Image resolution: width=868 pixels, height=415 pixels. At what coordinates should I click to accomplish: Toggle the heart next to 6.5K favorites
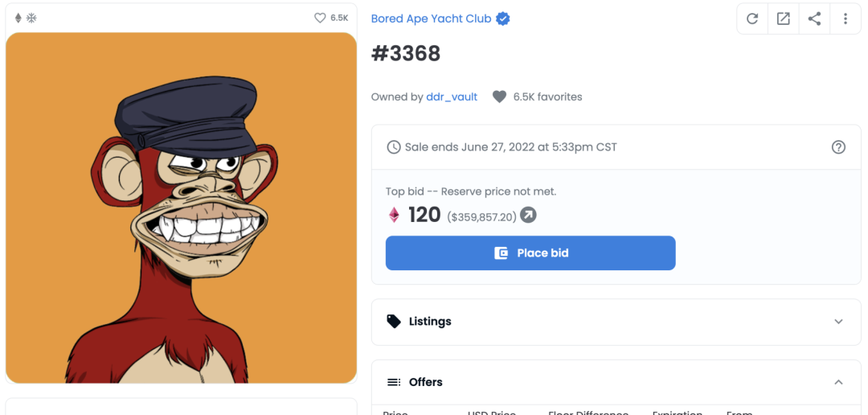click(499, 97)
